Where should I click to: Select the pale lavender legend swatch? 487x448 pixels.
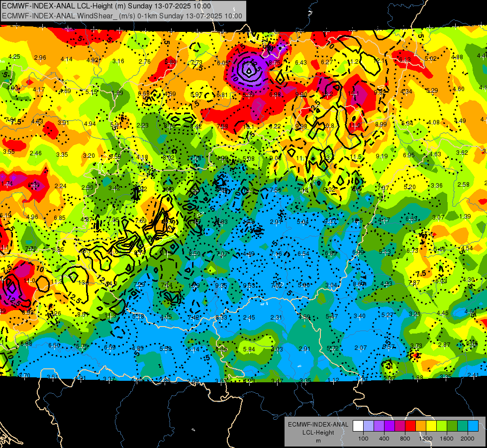pos(369,426)
